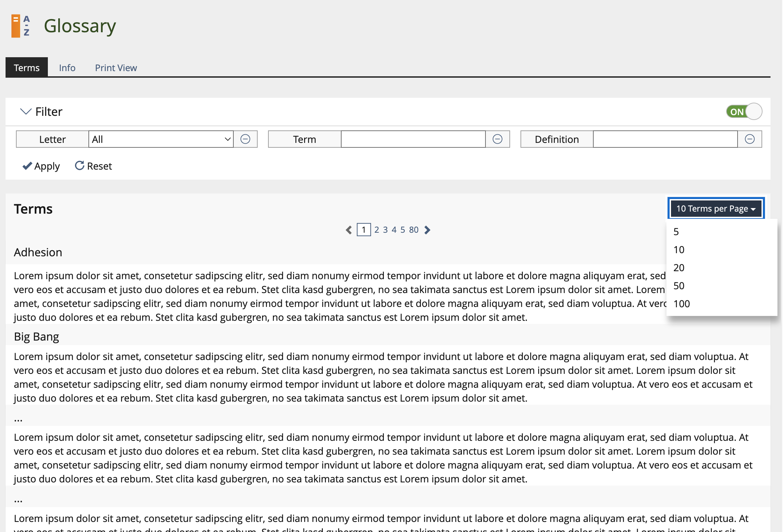Screen dimensions: 783x532
Task: Open the Print View tab
Action: pyautogui.click(x=116, y=68)
